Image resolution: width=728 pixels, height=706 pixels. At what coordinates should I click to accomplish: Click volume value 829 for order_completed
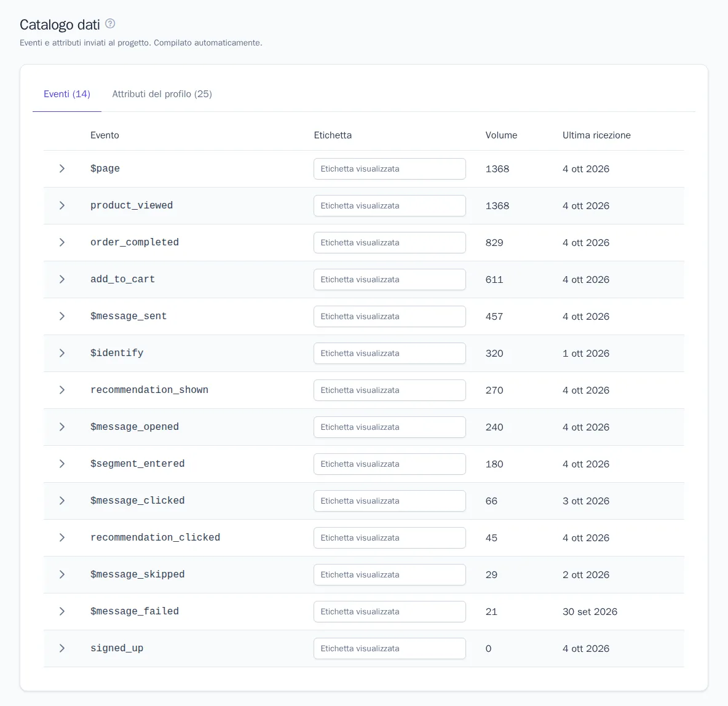[x=494, y=242]
